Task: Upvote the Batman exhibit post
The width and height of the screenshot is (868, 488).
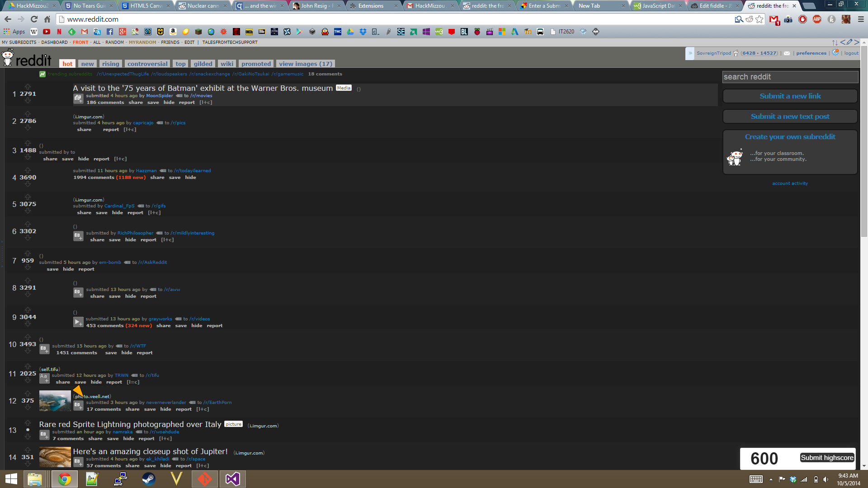Action: [x=28, y=87]
